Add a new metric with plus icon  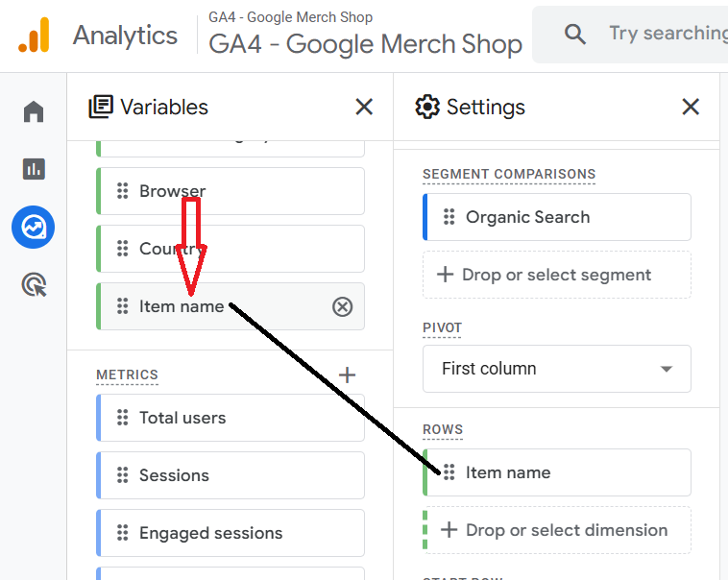click(348, 375)
